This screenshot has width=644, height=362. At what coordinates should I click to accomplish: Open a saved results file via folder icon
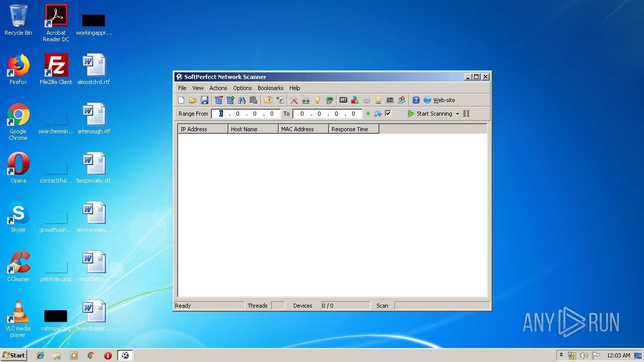click(193, 100)
